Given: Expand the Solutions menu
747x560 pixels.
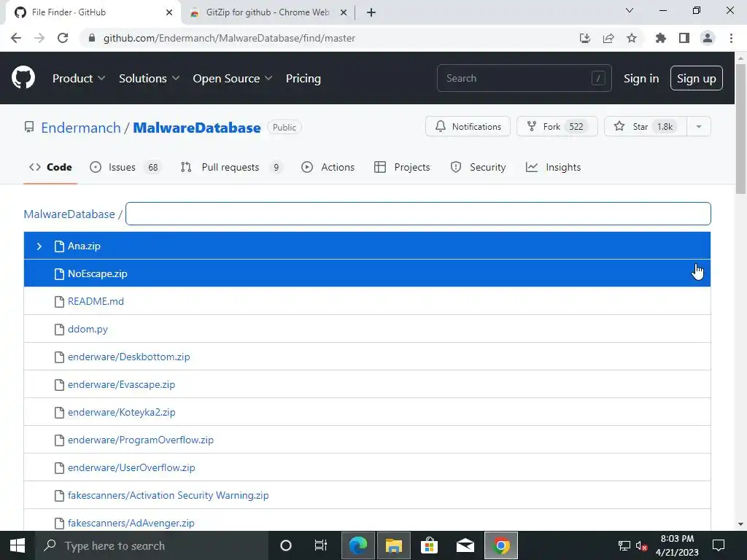Looking at the screenshot, I should pos(149,79).
